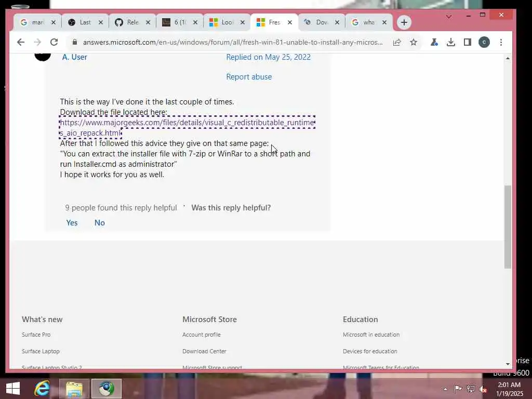Bookmark this page with the star icon
The image size is (532, 399).
(413, 42)
